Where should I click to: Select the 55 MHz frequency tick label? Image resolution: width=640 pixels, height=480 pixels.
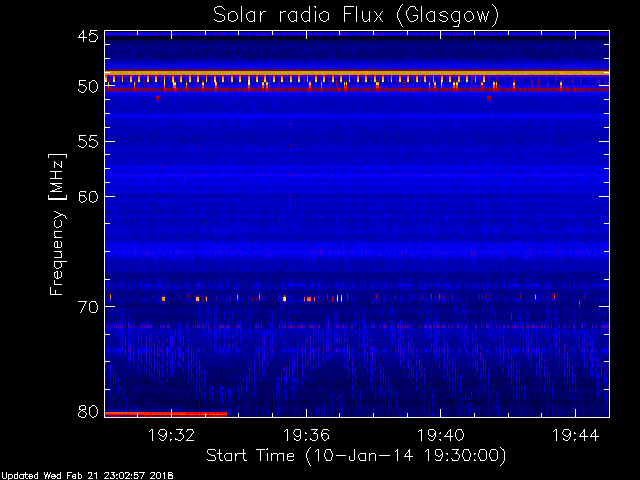point(88,142)
